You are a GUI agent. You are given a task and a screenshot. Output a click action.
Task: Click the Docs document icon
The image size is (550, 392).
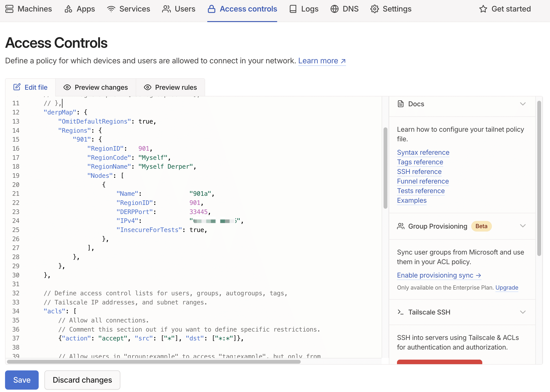401,104
